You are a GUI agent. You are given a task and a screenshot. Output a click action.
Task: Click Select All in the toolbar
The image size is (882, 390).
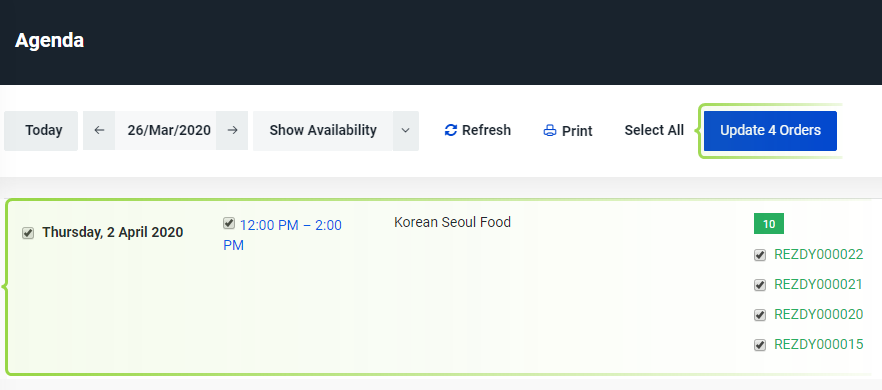(x=654, y=131)
